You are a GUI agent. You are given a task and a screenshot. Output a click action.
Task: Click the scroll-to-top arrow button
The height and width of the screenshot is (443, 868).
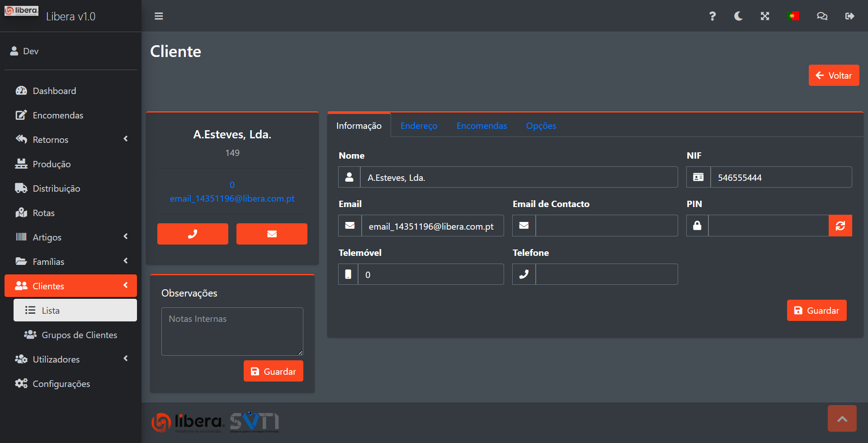(842, 419)
